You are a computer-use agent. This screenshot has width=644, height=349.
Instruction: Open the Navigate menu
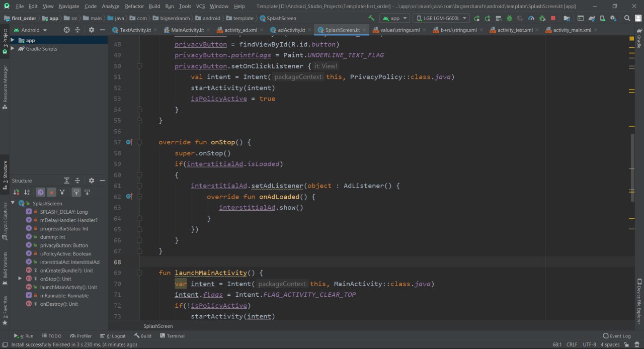click(69, 6)
